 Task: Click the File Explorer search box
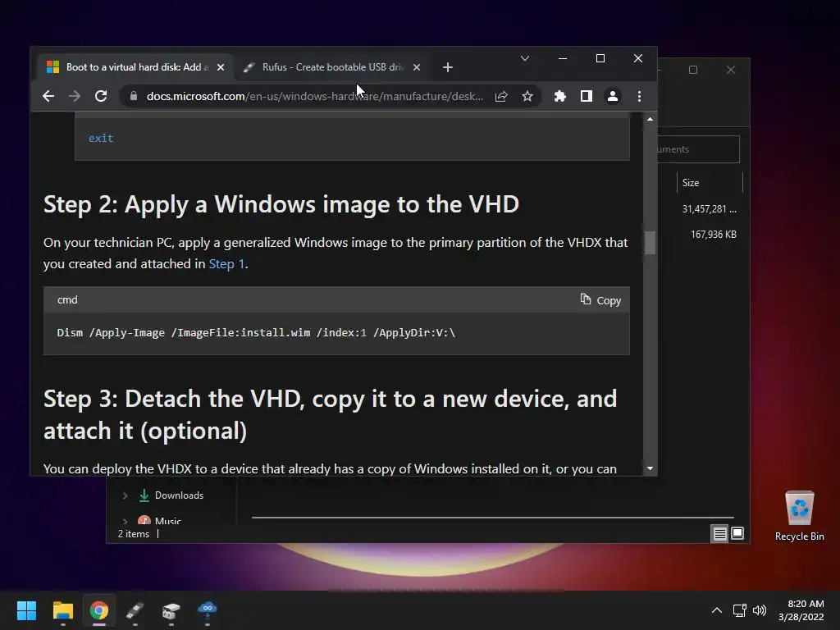click(x=698, y=149)
